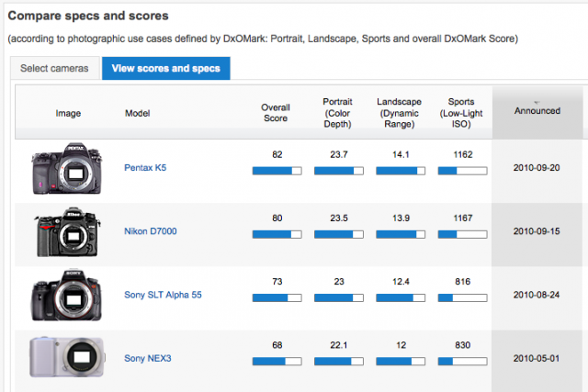Click the Image column header

(68, 113)
